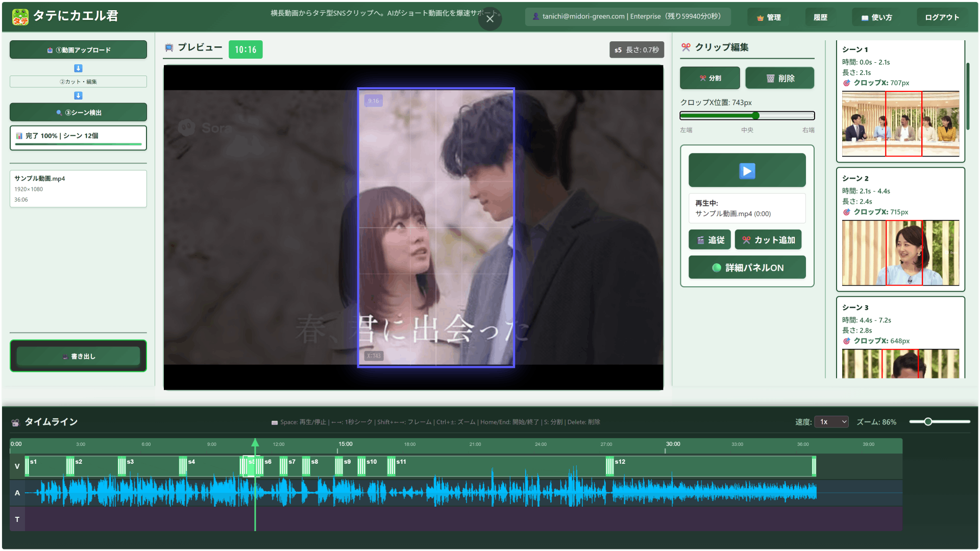The image size is (980, 551).
Task: Select the シーン 2 thumbnail
Action: pos(900,253)
